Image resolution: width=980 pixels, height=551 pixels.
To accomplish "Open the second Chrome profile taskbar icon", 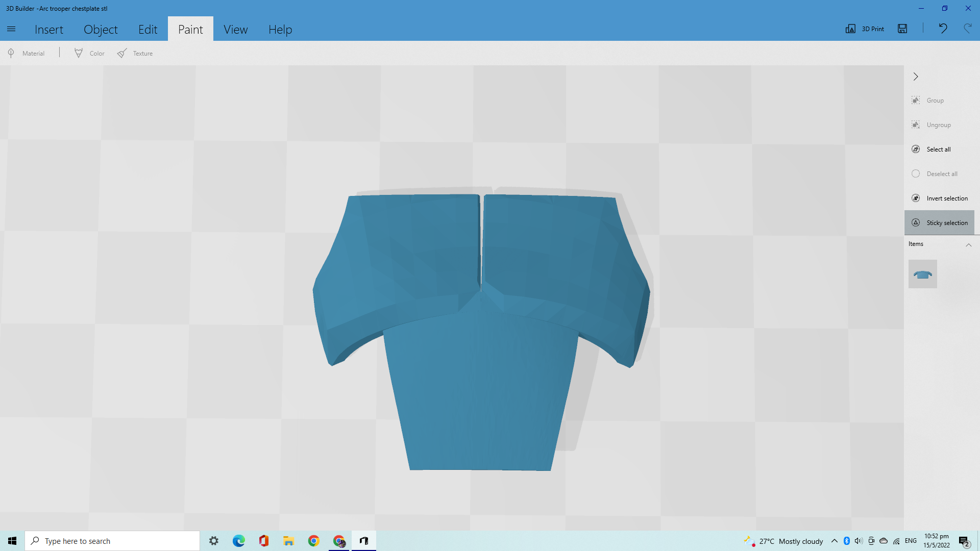I will (x=339, y=541).
